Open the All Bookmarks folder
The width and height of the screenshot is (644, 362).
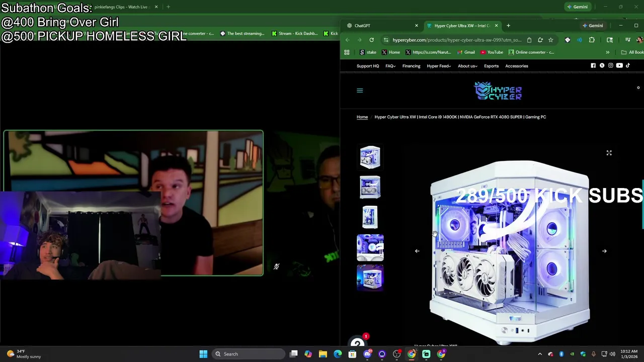[632, 52]
